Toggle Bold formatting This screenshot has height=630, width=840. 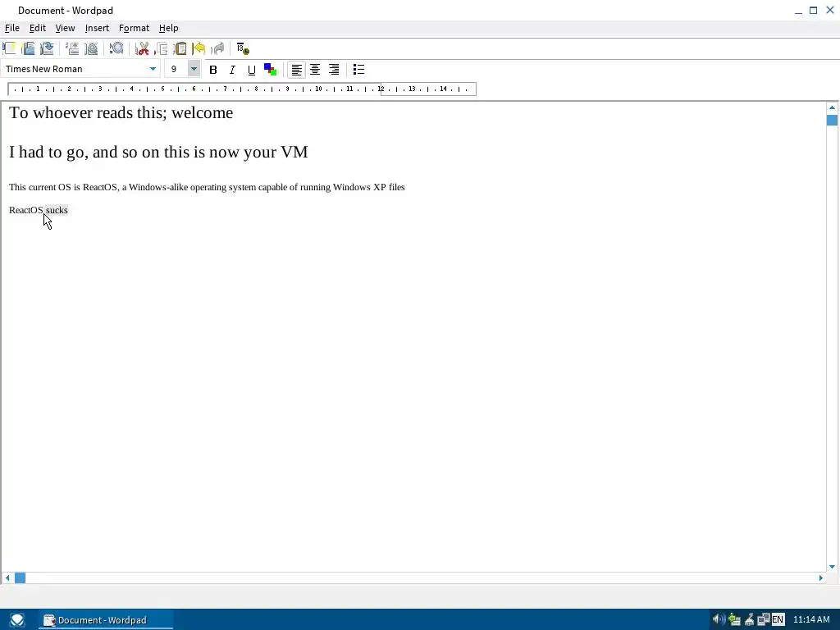coord(213,70)
